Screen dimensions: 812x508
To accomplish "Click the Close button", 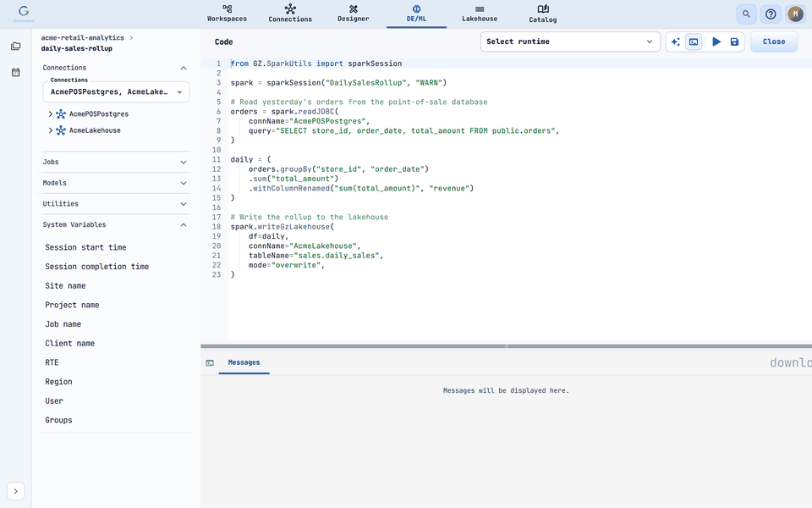I will (x=774, y=42).
